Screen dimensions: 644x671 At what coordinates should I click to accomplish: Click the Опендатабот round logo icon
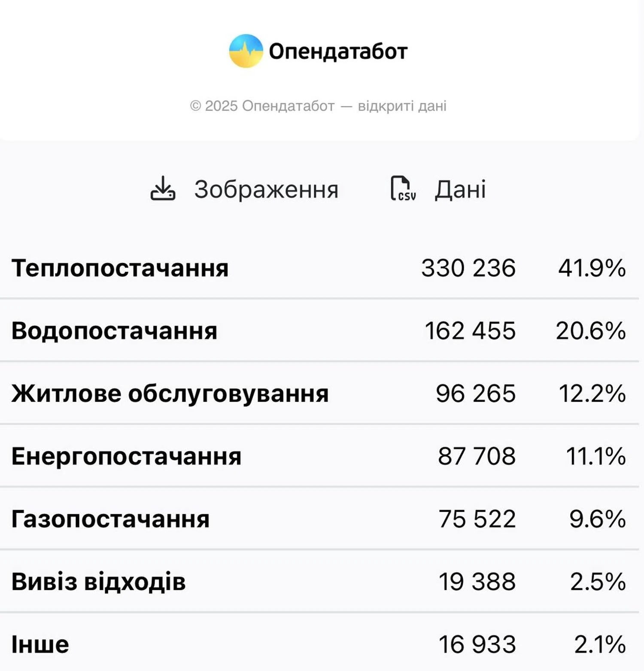coord(246,51)
